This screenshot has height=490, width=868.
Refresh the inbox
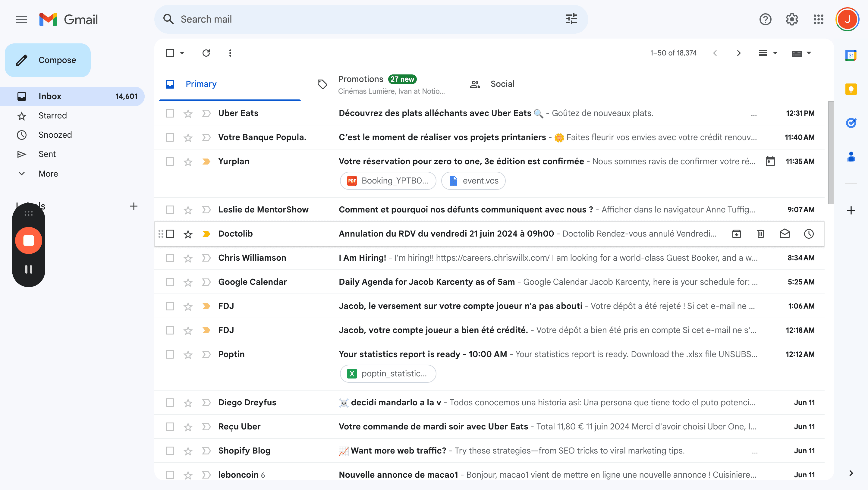pyautogui.click(x=206, y=53)
